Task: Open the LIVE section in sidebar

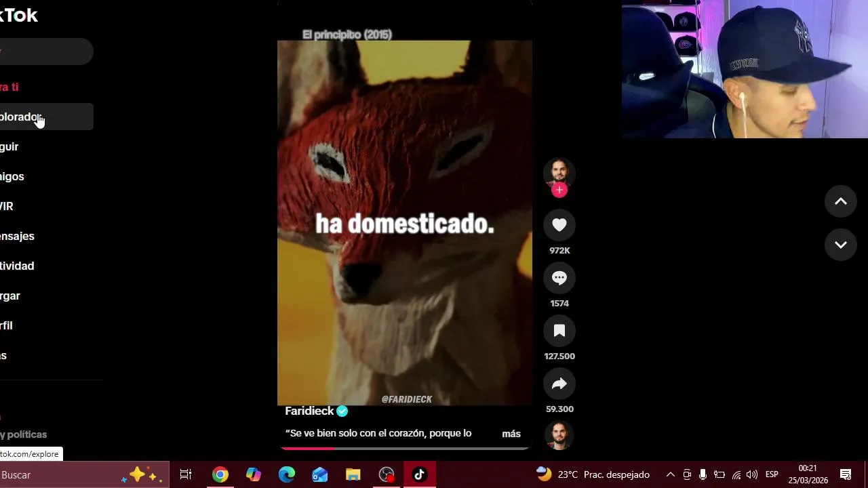Action: 7,206
